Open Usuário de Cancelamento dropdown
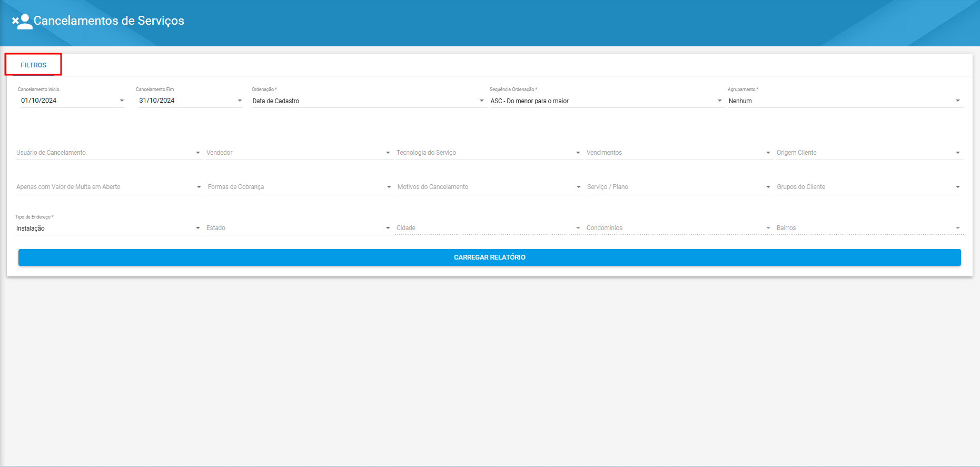 coord(109,153)
